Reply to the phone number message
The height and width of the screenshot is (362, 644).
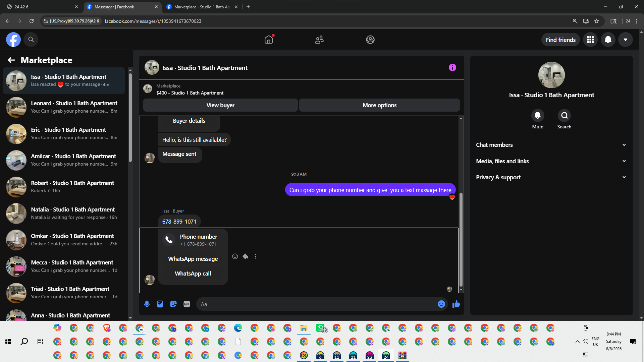(x=246, y=256)
